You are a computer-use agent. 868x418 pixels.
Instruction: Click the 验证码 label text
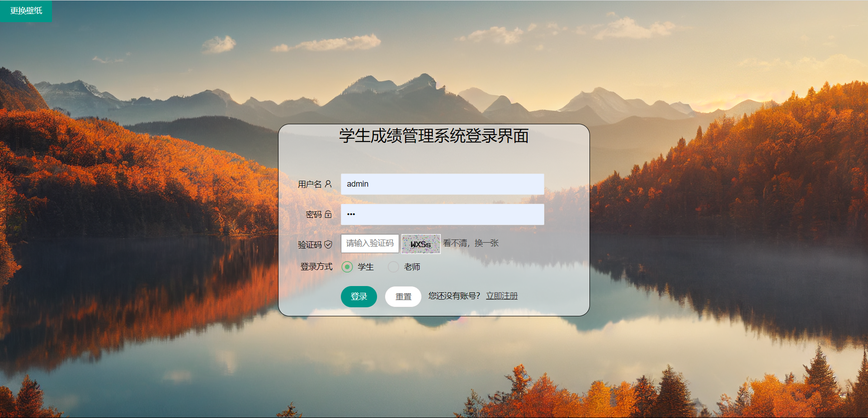310,244
